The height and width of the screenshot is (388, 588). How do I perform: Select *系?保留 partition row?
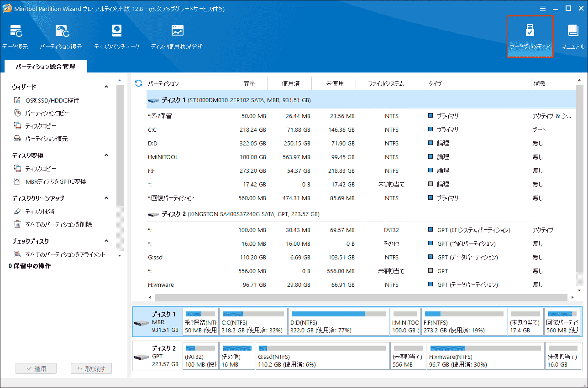[x=361, y=116]
